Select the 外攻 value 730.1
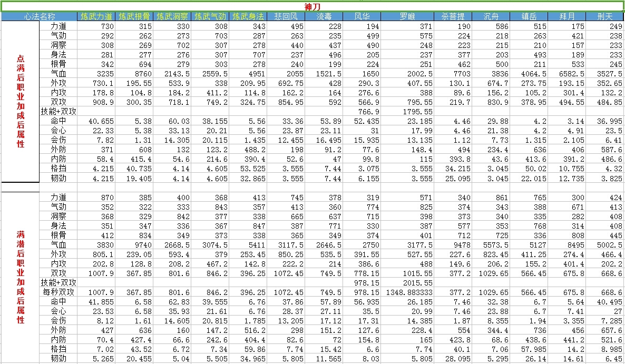This screenshot has width=625, height=364. (x=96, y=83)
